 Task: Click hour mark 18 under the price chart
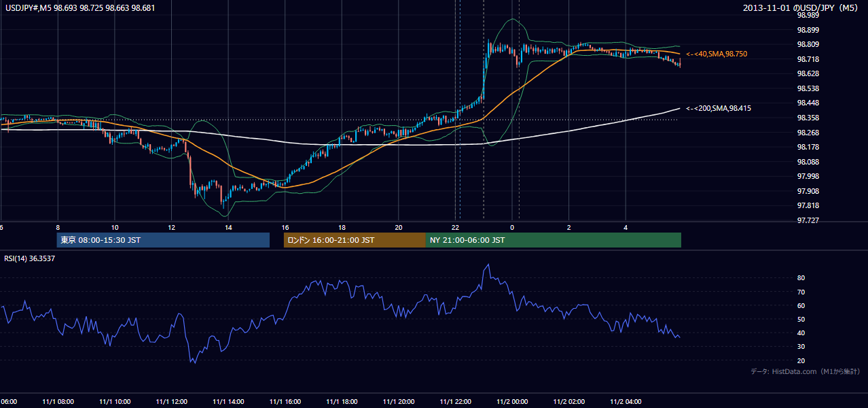tap(342, 227)
